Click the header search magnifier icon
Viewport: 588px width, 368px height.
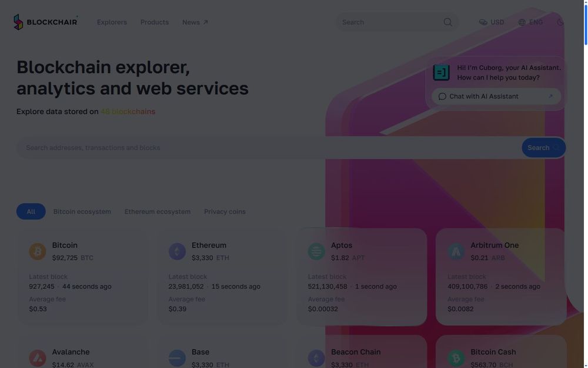(447, 22)
